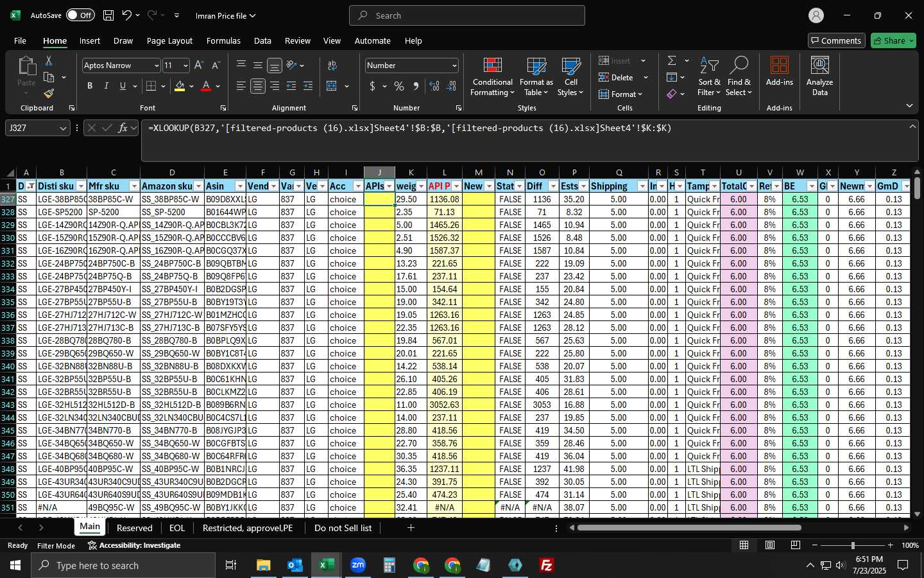Viewport: 924px width, 578px height.
Task: Increase font size with larger A icon
Action: 199,65
